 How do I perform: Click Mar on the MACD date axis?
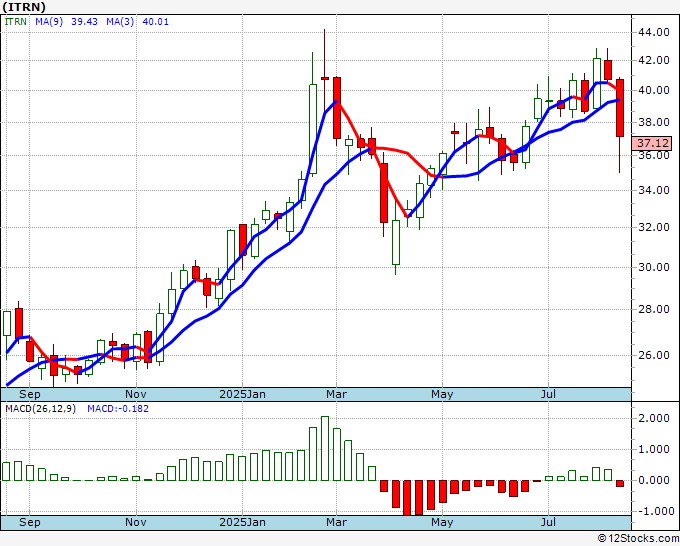coord(336,522)
